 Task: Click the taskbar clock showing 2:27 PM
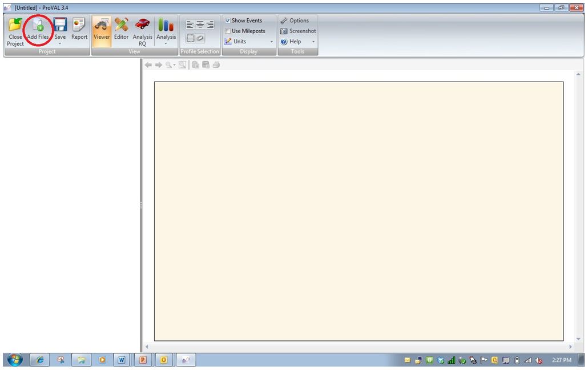561,360
